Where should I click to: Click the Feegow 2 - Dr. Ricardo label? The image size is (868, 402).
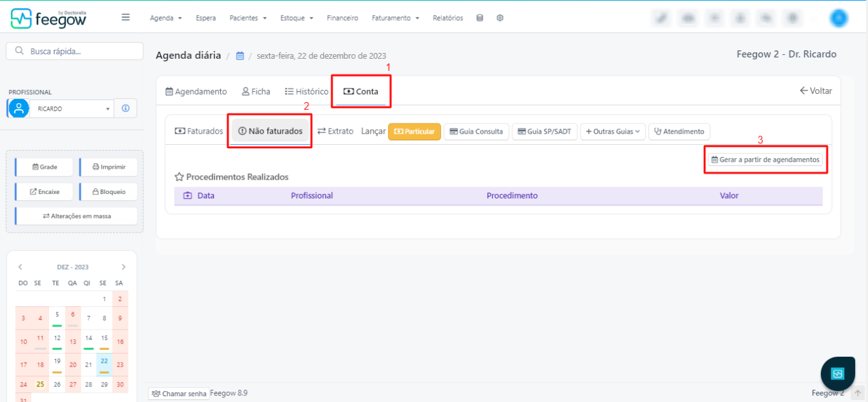tap(787, 54)
